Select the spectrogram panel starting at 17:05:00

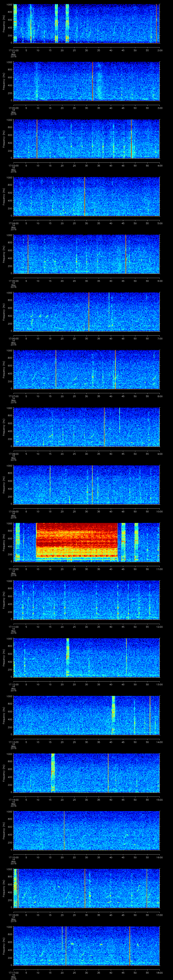coord(86,254)
